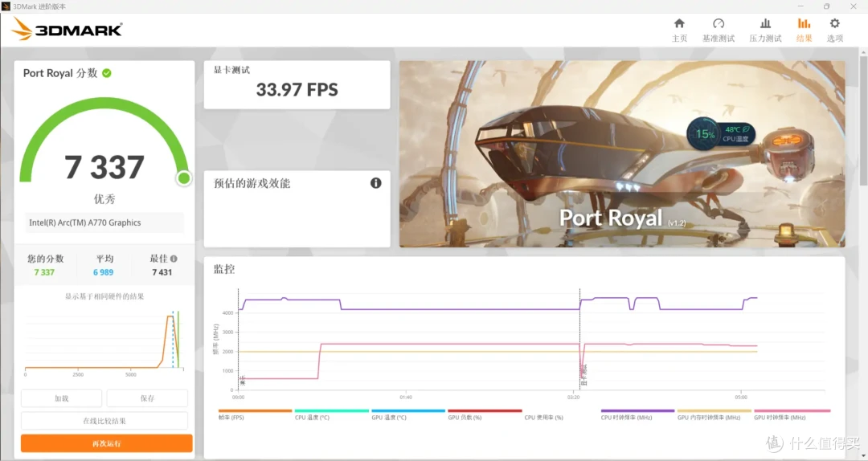The width and height of the screenshot is (868, 461).
Task: Toggle the CPU 时钟频率 legend series
Action: click(637, 414)
